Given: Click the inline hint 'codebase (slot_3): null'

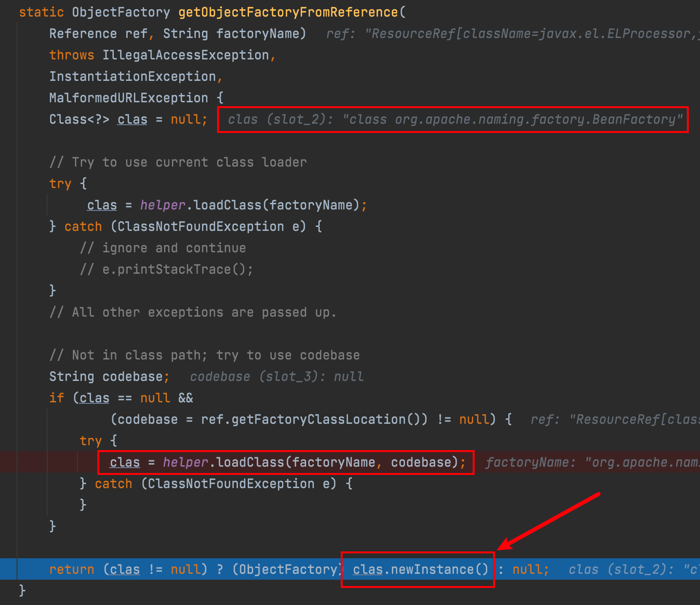Looking at the screenshot, I should (276, 377).
